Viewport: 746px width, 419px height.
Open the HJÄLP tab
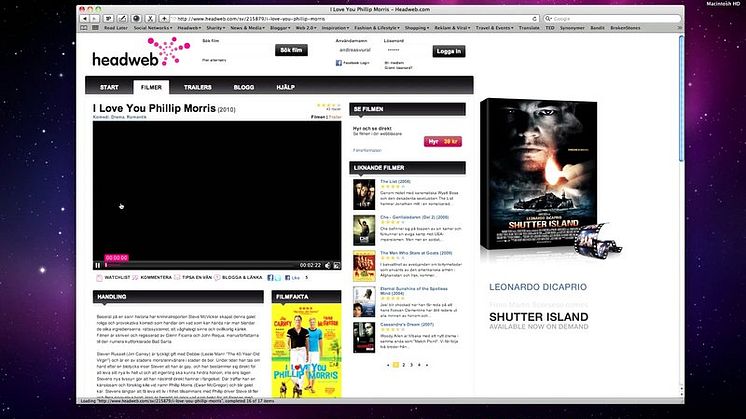tap(285, 88)
